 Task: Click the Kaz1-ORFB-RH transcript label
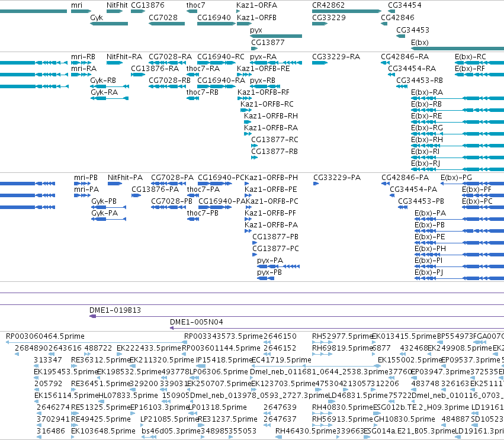tap(271, 115)
